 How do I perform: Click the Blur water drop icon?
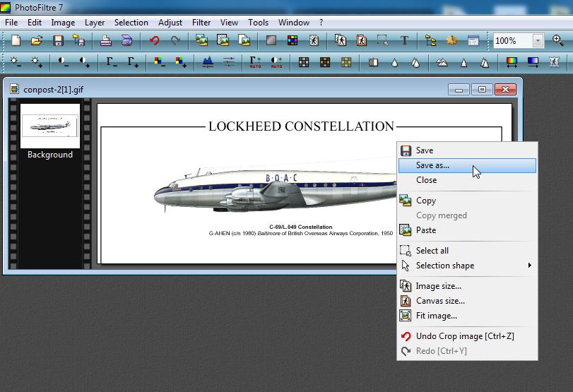(x=394, y=62)
